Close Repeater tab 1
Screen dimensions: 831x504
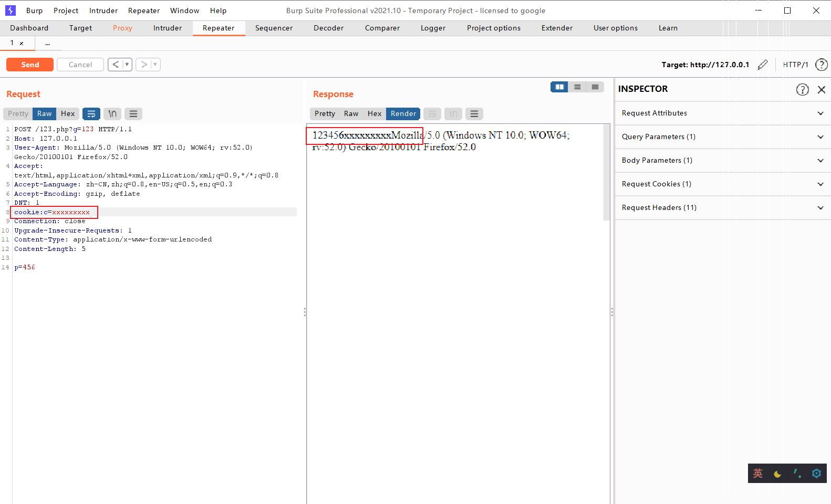pos(22,44)
